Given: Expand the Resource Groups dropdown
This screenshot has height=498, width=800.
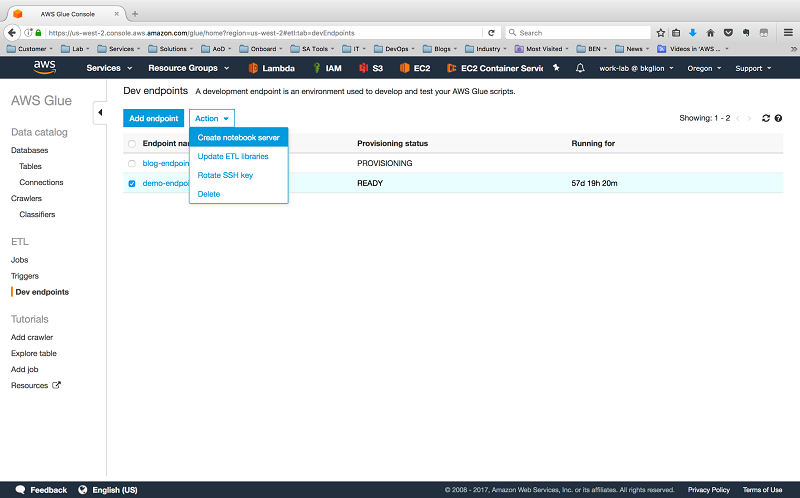Looking at the screenshot, I should [x=189, y=68].
